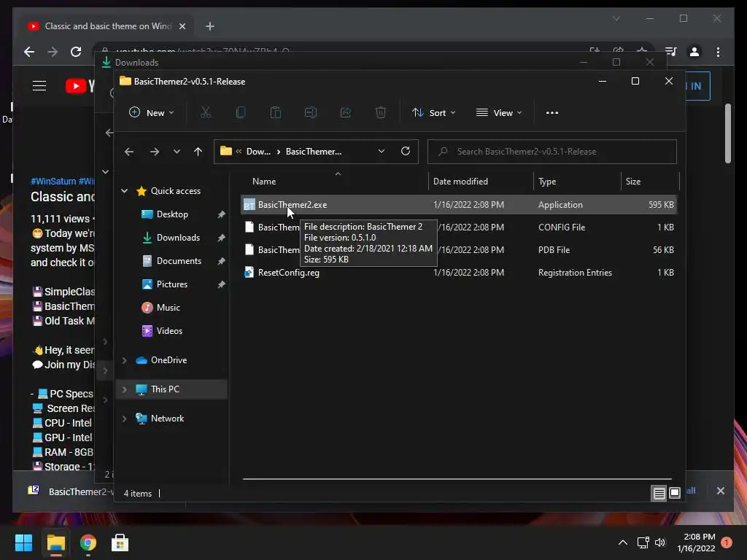
Task: Click the Dow... breadcrumb segment
Action: coord(258,152)
